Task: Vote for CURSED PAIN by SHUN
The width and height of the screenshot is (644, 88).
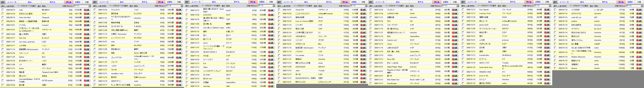Action: (x=455, y=14)
